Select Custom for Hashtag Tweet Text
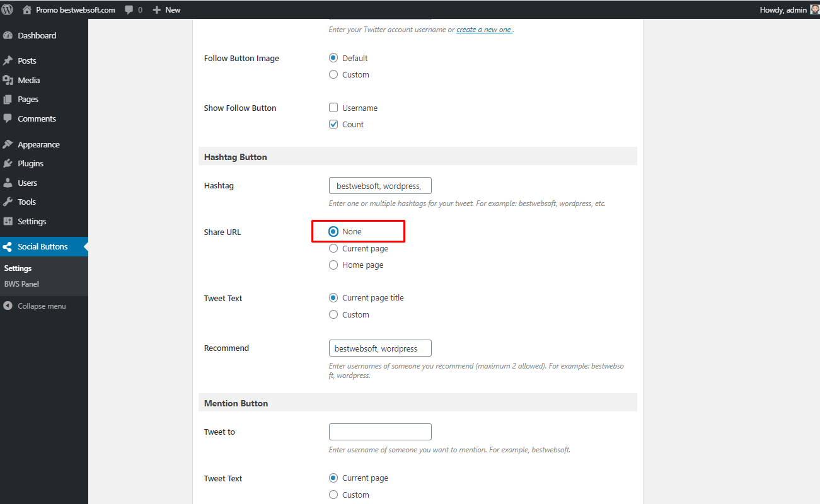820x504 pixels. [333, 314]
